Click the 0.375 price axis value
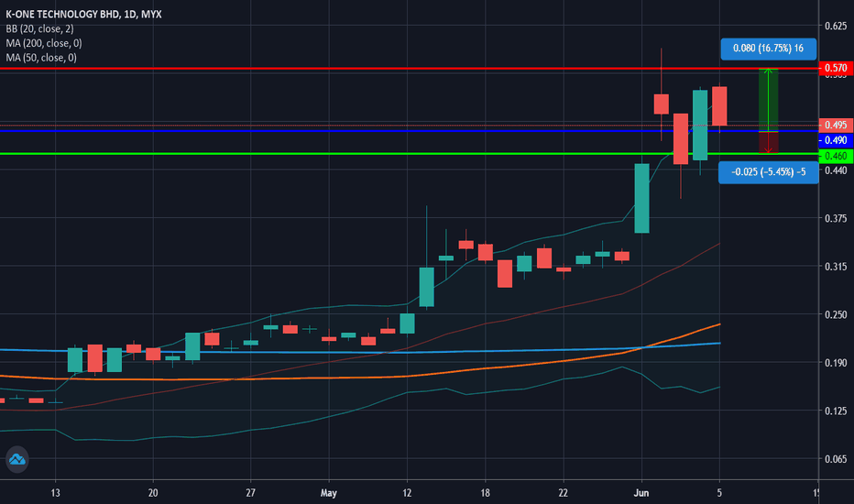The width and height of the screenshot is (854, 504). [x=836, y=218]
